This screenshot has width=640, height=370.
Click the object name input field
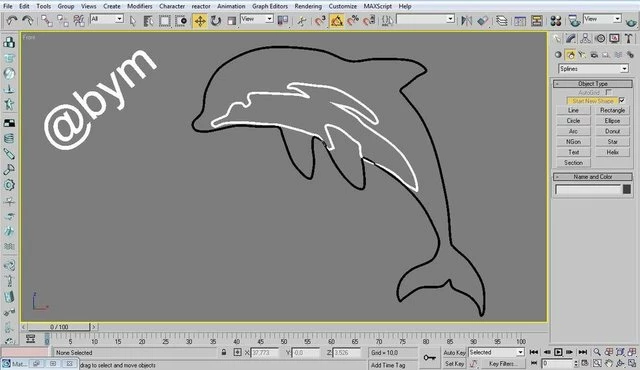(x=588, y=189)
